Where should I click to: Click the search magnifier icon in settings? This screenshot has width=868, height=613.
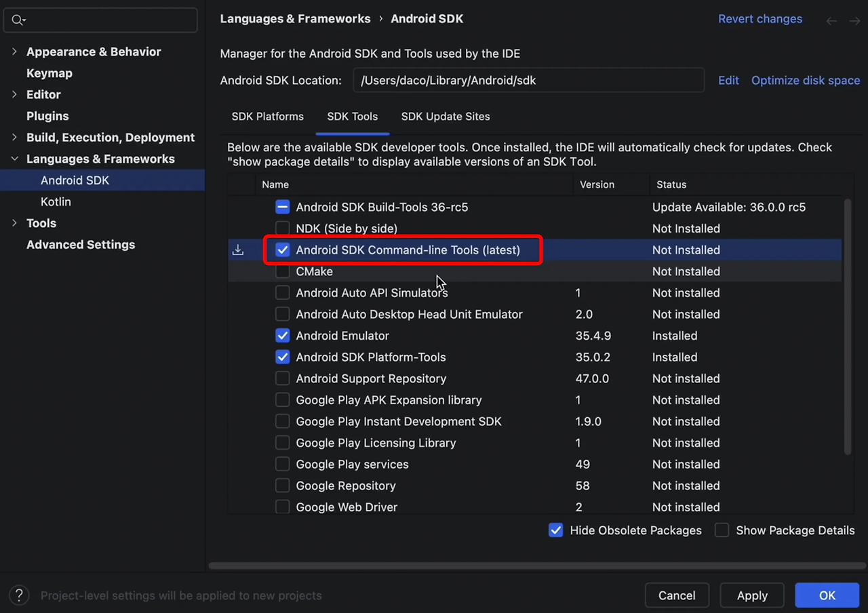point(18,20)
